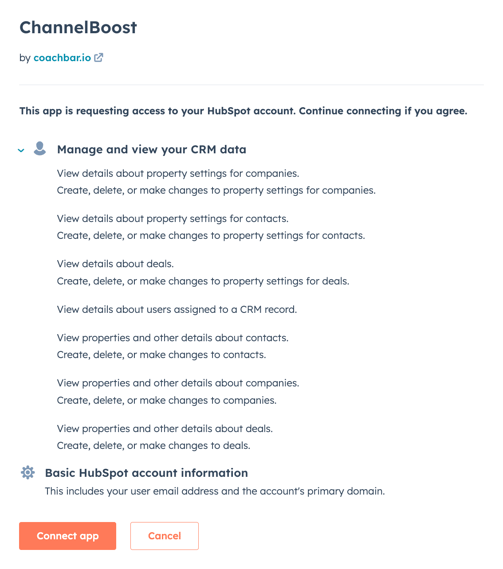Screen dimensions: 503x569
Task: Click the Cancel button
Action: click(164, 536)
